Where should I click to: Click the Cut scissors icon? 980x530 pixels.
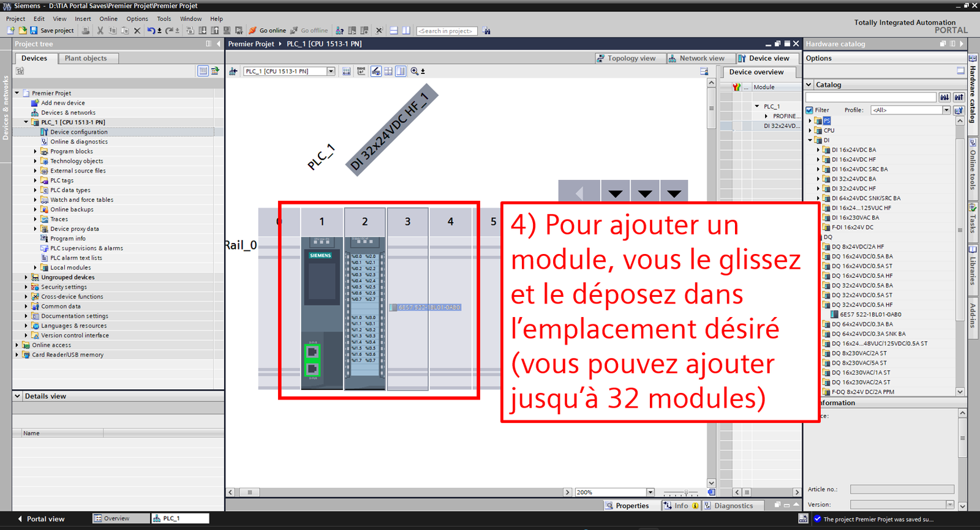(100, 30)
